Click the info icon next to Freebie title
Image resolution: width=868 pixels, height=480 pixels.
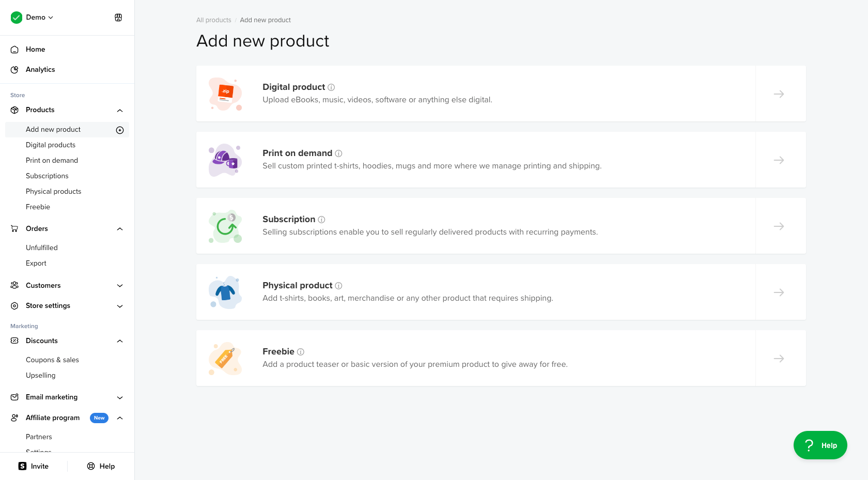point(301,352)
